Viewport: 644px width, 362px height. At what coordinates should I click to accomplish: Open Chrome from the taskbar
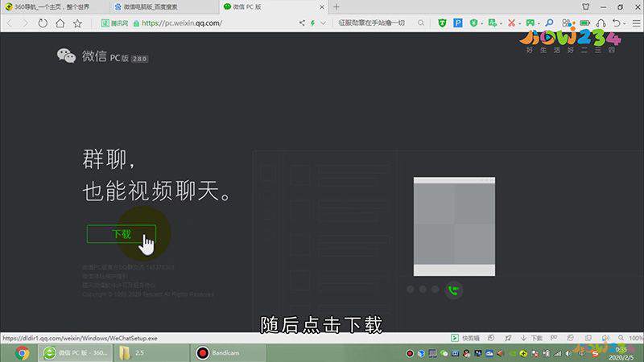22,353
